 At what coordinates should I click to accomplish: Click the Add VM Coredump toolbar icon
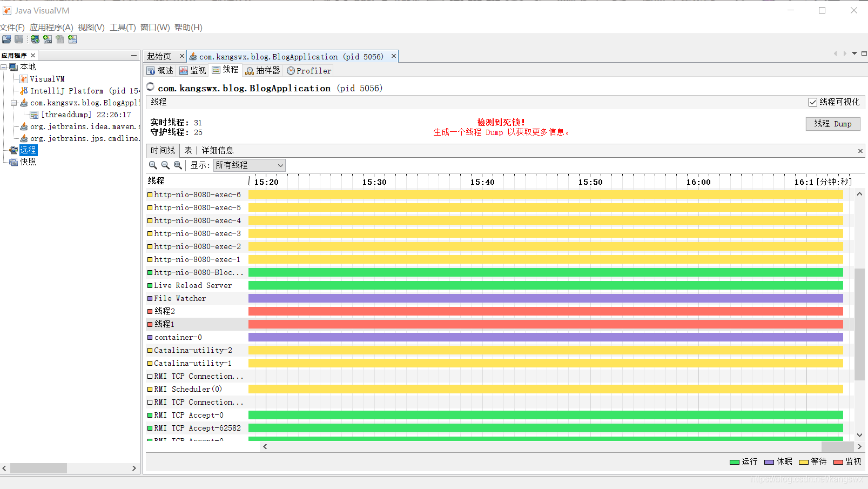point(60,39)
